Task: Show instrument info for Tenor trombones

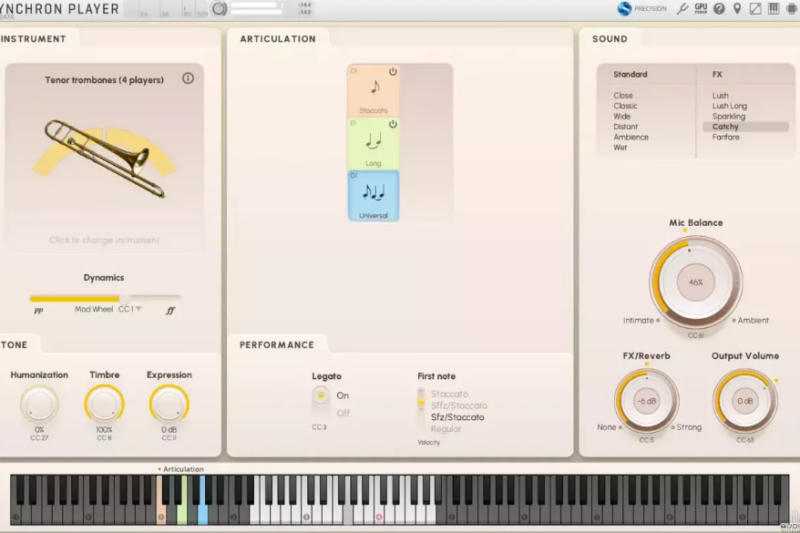Action: (x=188, y=79)
